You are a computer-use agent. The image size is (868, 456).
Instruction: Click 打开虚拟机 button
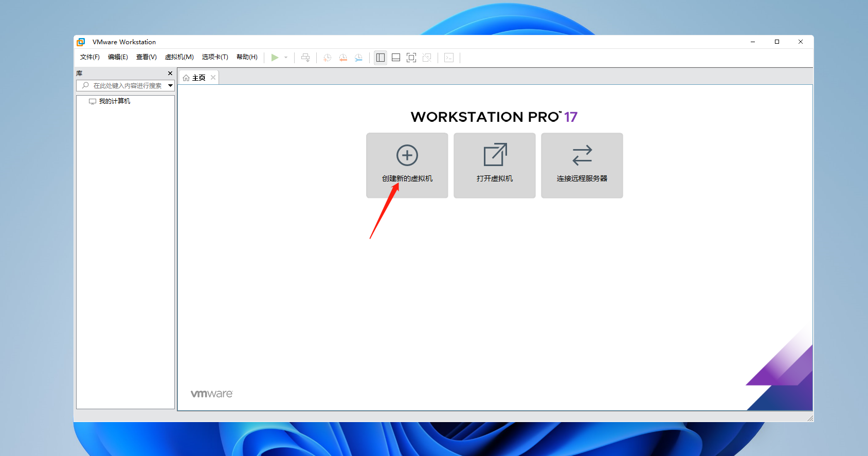pyautogui.click(x=495, y=166)
